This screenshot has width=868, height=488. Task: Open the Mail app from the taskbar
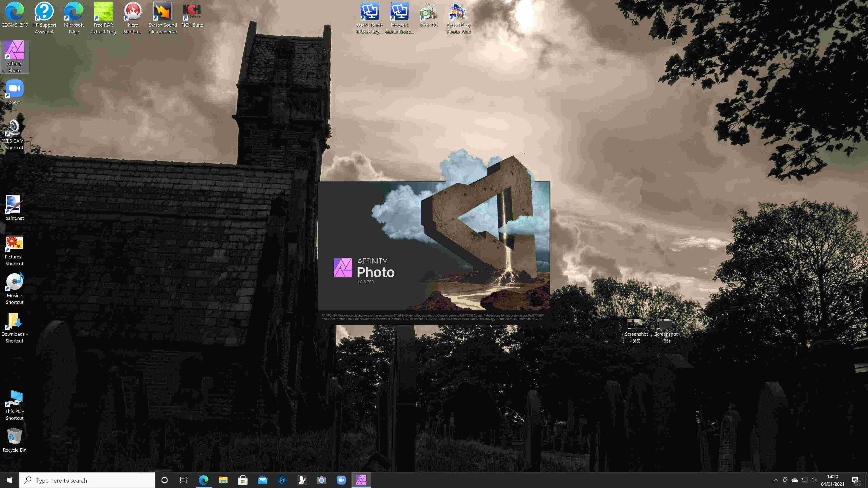point(262,480)
